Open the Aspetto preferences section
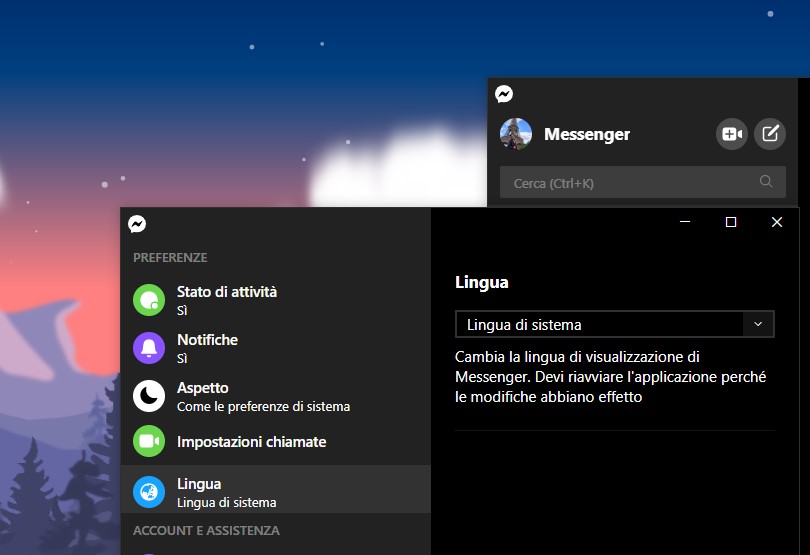 point(276,396)
